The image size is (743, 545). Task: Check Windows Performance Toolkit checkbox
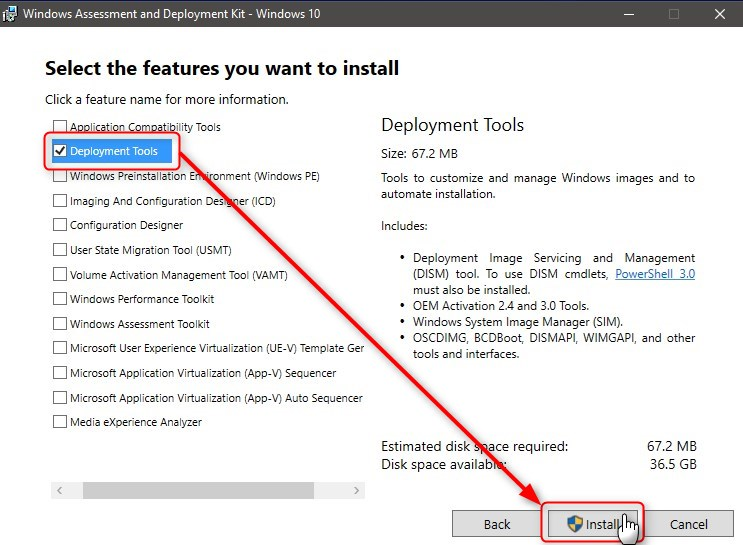click(x=60, y=299)
